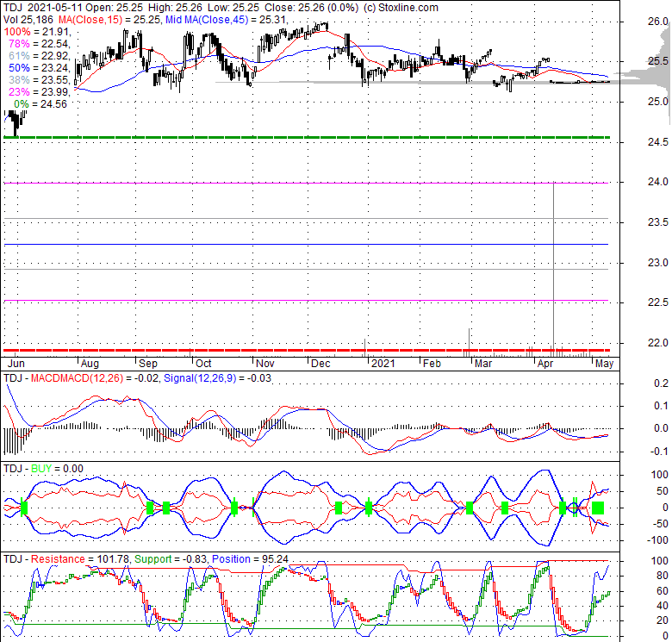Click the '-100' scale label in BUY panel
This screenshot has height=642, width=672.
(x=659, y=540)
